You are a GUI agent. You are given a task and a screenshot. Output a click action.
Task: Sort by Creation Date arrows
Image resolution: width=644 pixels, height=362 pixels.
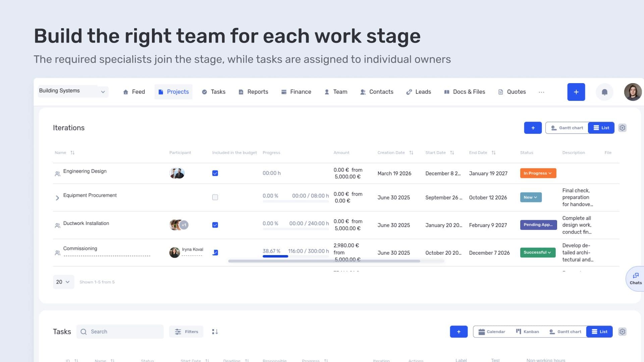click(x=411, y=153)
